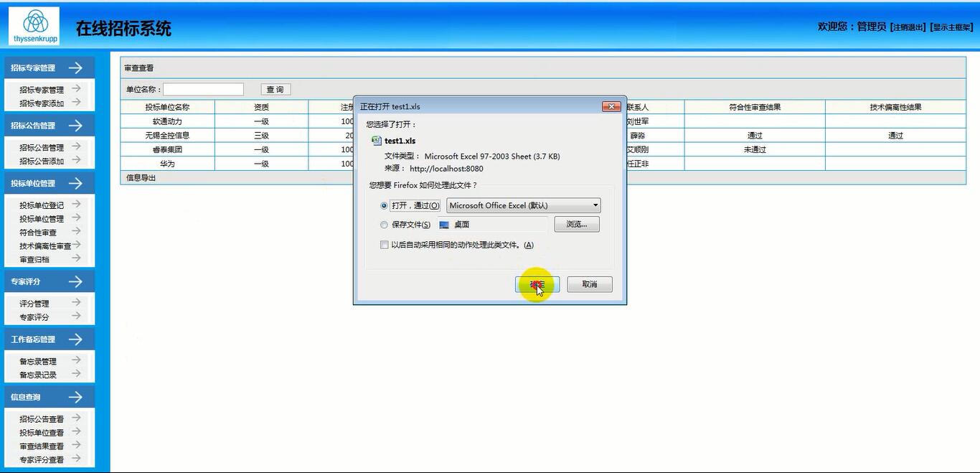Click the arrow icon on 招标专家管理 header
Viewport: 980px width, 473px height.
pos(75,67)
